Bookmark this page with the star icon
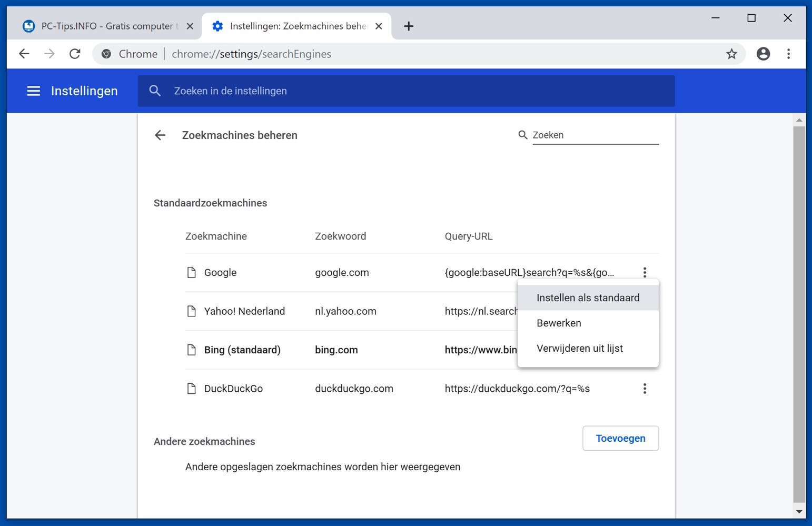The height and width of the screenshot is (526, 812). pos(731,54)
